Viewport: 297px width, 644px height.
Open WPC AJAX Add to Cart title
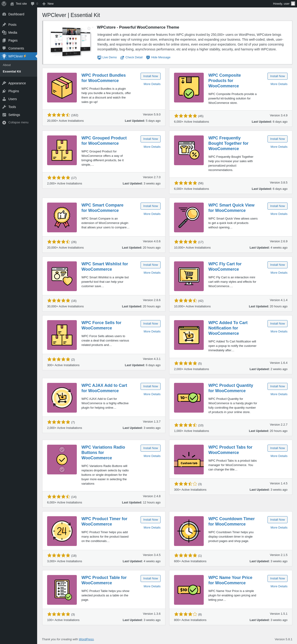[x=104, y=388]
